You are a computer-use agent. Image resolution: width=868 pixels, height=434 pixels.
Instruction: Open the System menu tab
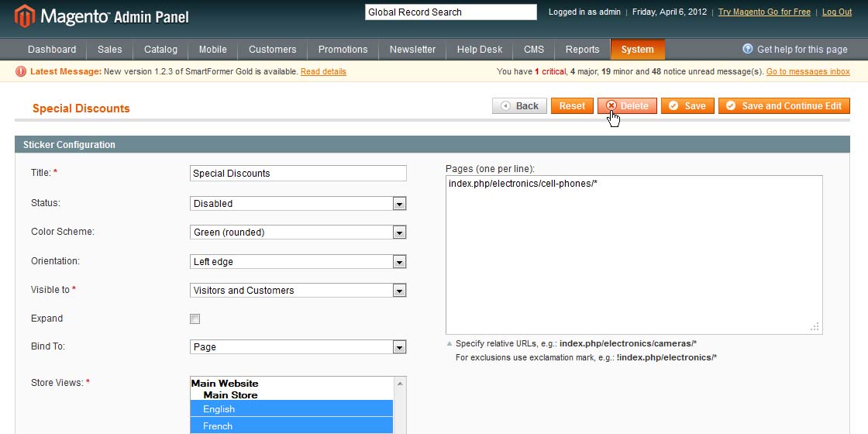pyautogui.click(x=637, y=50)
